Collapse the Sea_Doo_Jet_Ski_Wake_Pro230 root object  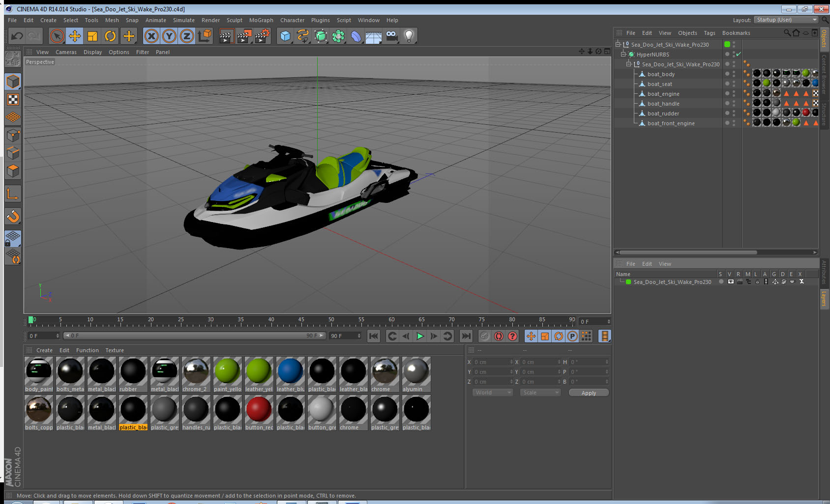click(618, 44)
